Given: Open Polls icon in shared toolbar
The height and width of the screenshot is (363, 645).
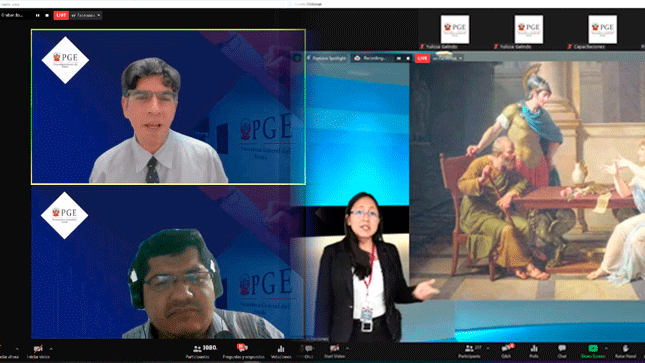Looking at the screenshot, I should [534, 351].
